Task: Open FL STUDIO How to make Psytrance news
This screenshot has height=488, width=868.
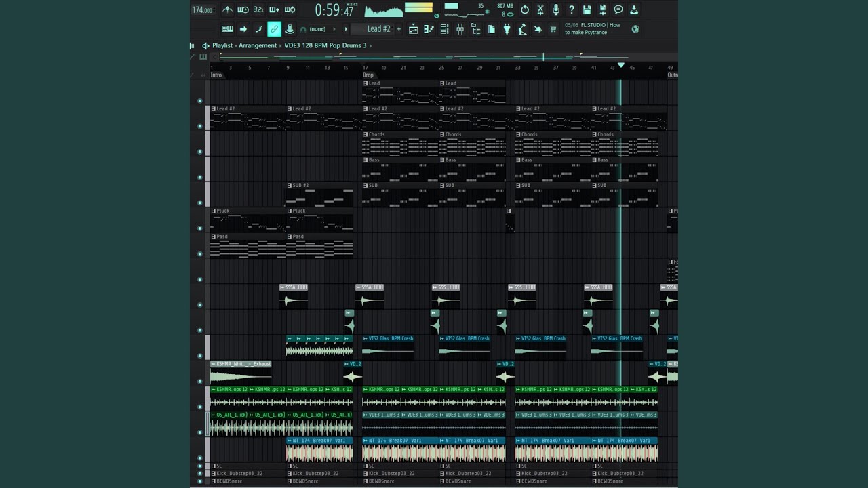Action: [593, 28]
